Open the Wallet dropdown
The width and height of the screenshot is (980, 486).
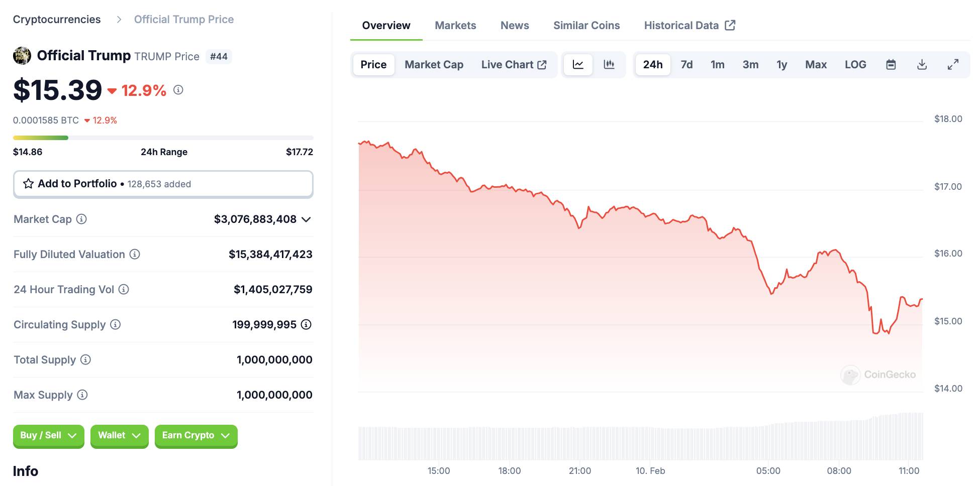120,436
